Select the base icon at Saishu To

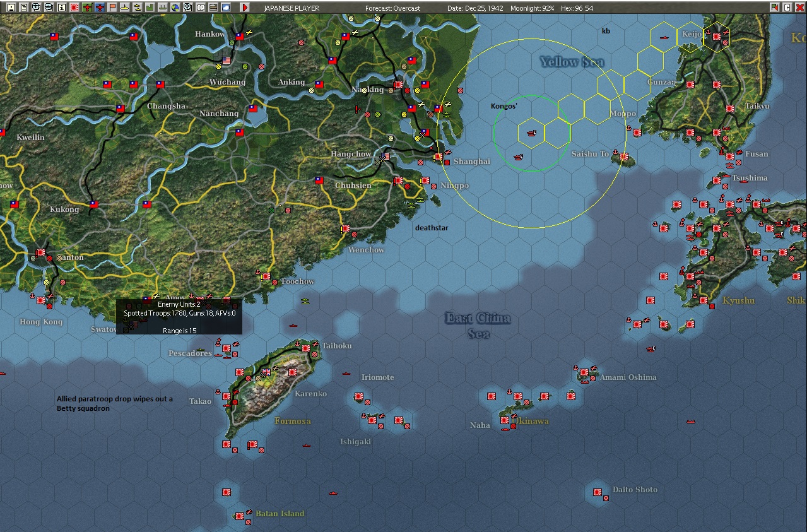point(623,157)
